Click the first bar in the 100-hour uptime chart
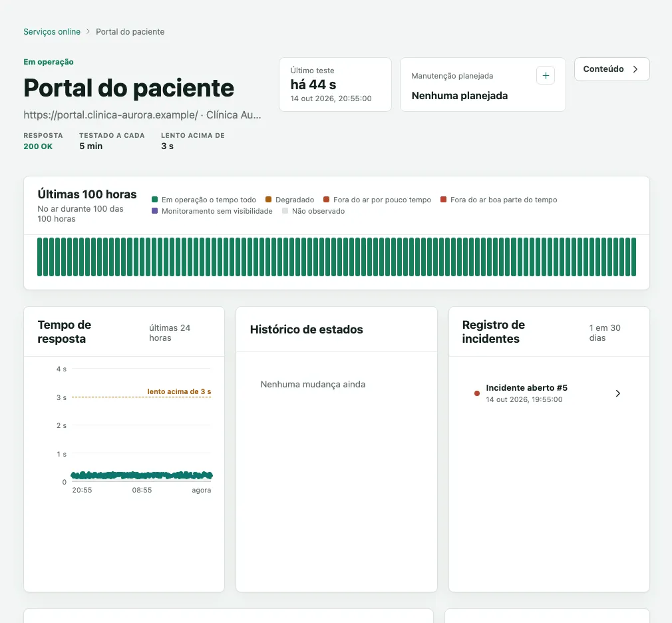Screen dimensions: 672x623 (39, 257)
